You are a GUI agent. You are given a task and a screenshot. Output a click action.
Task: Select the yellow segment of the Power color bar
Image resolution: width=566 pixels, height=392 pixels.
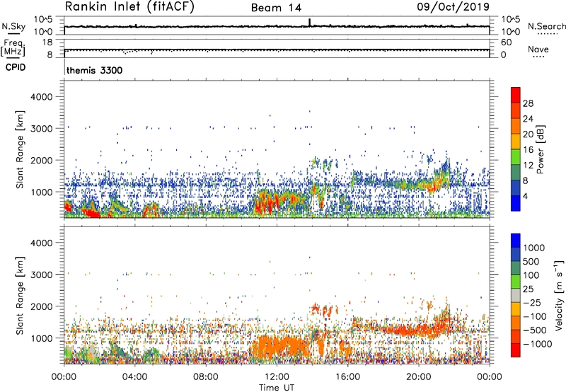click(x=516, y=141)
